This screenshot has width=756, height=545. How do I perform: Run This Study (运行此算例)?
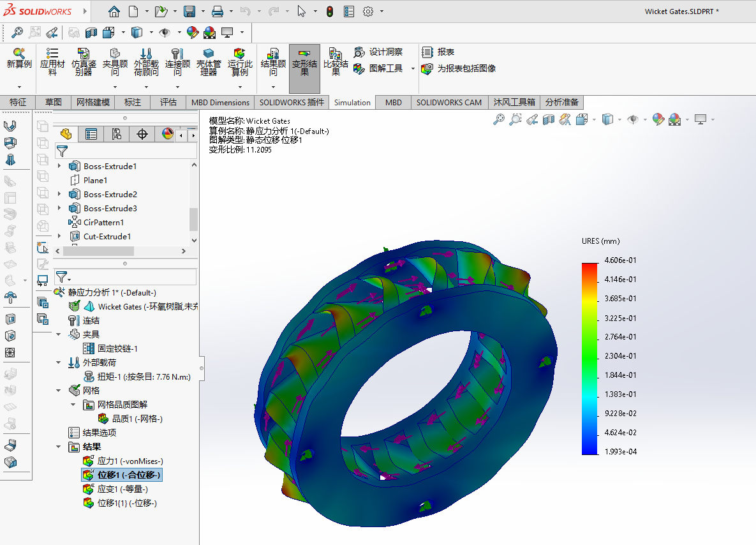tap(240, 63)
